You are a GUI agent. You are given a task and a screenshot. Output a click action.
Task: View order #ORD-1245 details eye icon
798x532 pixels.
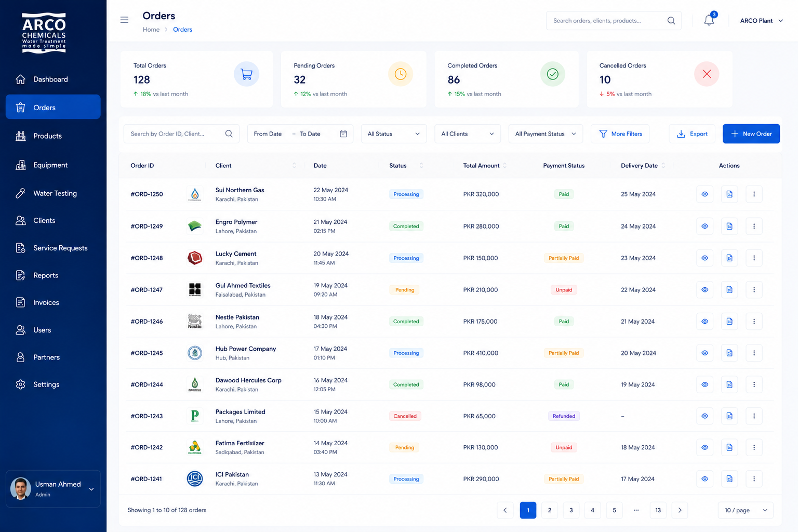(705, 353)
